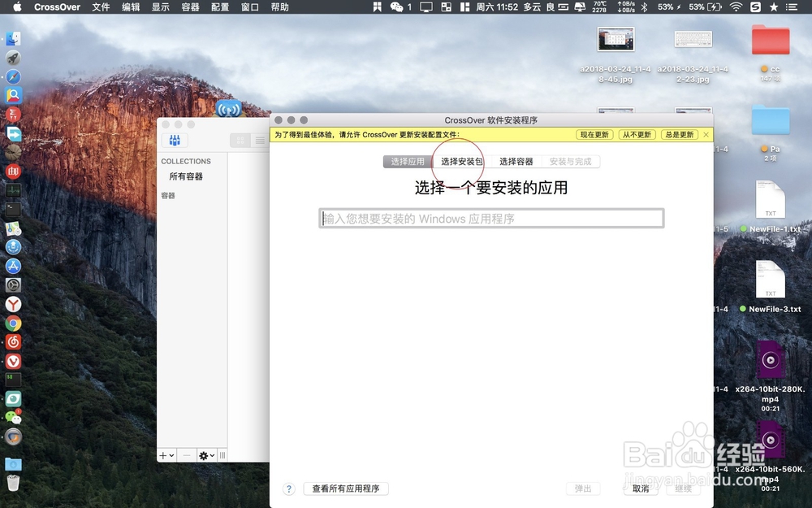Click the Sogou input method menu icon
Viewport: 812px width, 508px height.
pyautogui.click(x=755, y=7)
